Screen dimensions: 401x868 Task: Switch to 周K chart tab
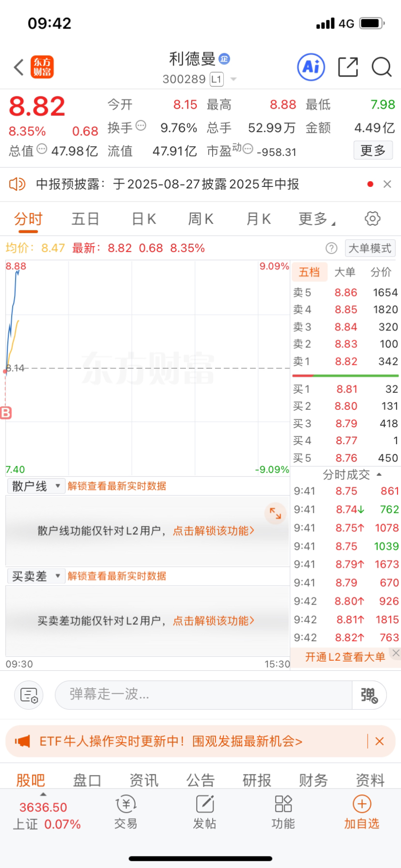201,219
